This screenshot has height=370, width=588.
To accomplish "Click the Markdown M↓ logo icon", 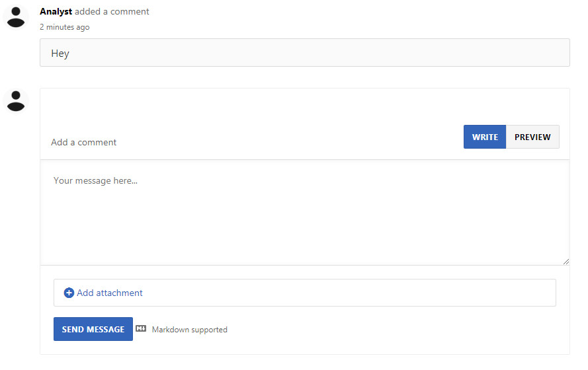I will coord(141,329).
